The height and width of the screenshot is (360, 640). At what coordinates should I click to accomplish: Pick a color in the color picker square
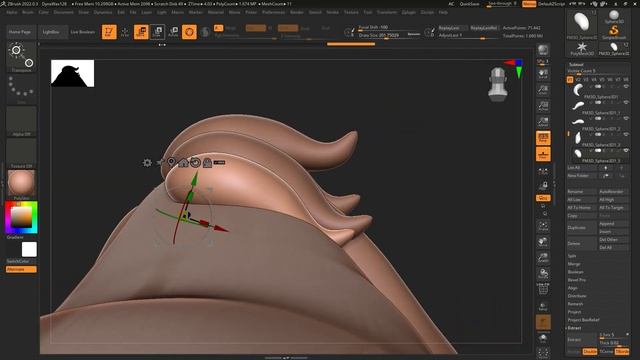click(21, 217)
